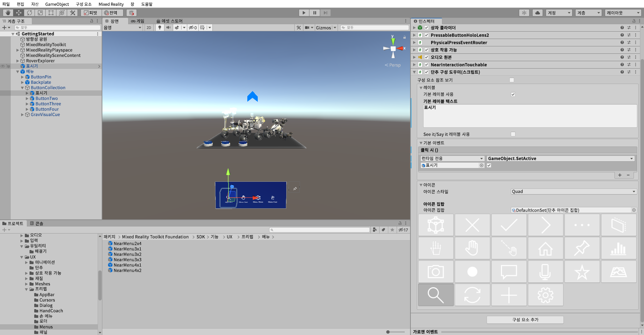Open cloud services icon

click(x=538, y=13)
